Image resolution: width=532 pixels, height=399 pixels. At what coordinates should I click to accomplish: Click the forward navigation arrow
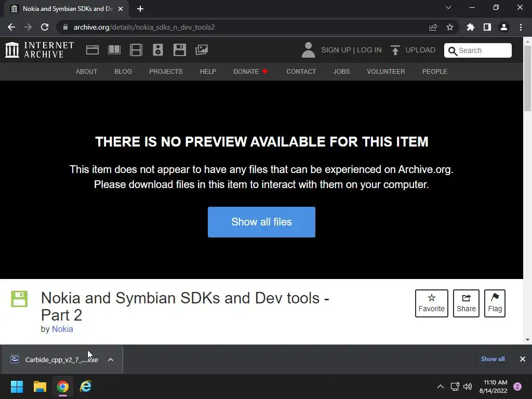click(28, 27)
